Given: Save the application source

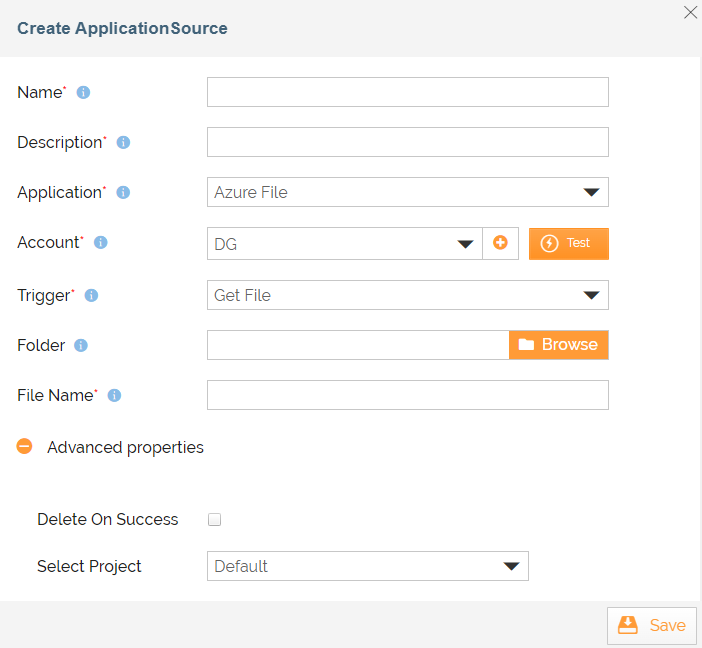Looking at the screenshot, I should (651, 625).
